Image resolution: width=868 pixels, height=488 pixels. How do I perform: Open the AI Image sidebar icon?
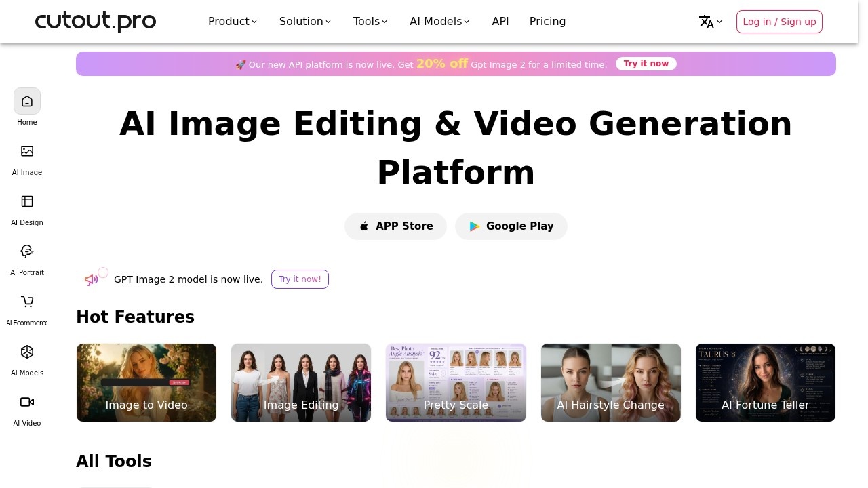27,151
